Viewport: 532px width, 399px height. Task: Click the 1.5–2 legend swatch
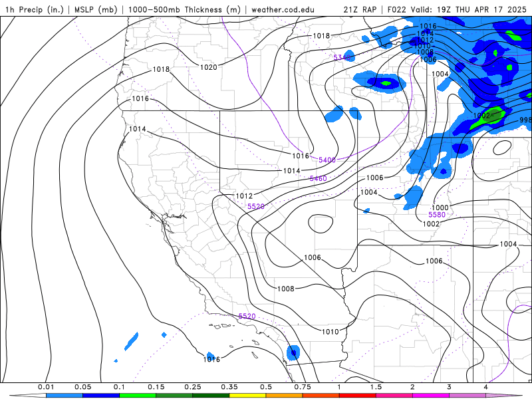click(394, 396)
